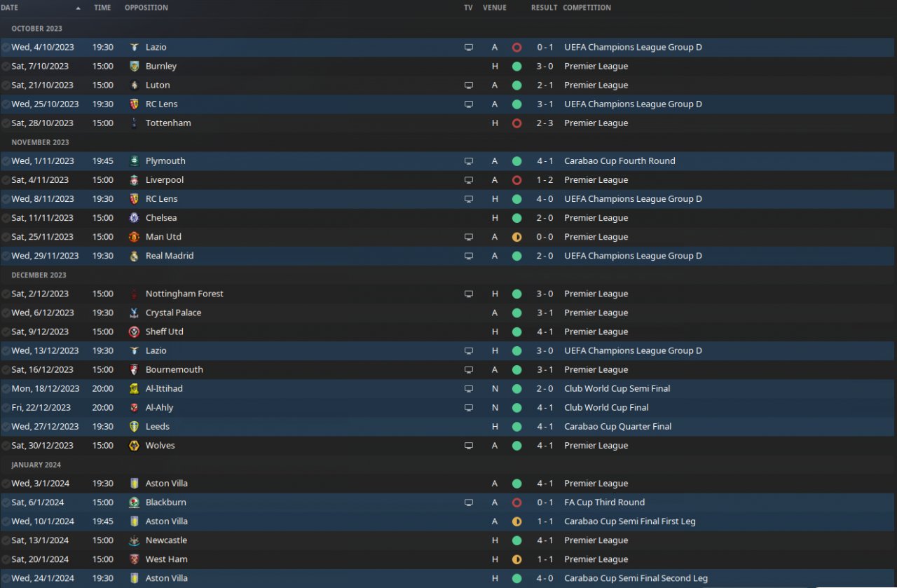897x588 pixels.
Task: Collapse the OCTOBER 2023 month section
Action: coord(36,29)
